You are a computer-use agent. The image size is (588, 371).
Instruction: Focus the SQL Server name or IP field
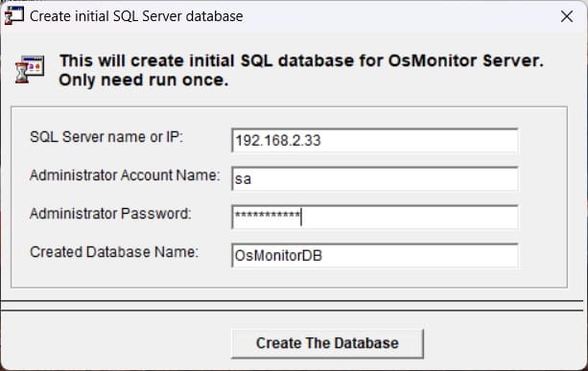click(x=375, y=141)
